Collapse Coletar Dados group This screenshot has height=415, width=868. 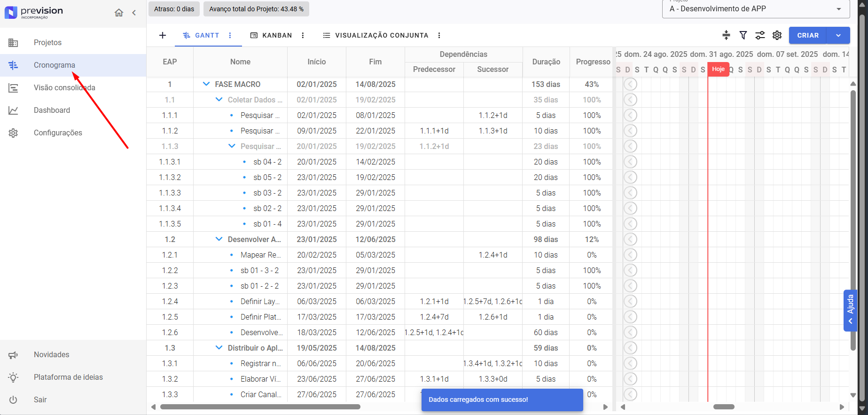(219, 100)
